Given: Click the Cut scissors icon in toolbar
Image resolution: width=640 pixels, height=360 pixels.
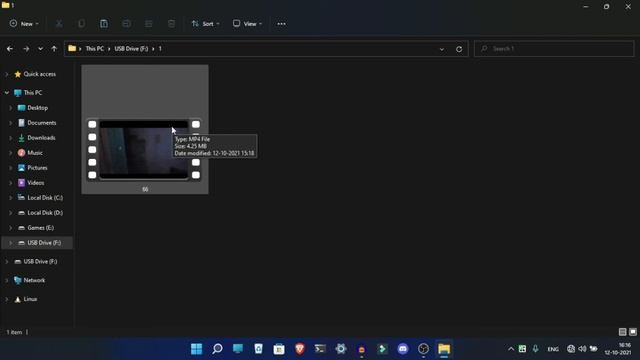Looking at the screenshot, I should 59,24.
